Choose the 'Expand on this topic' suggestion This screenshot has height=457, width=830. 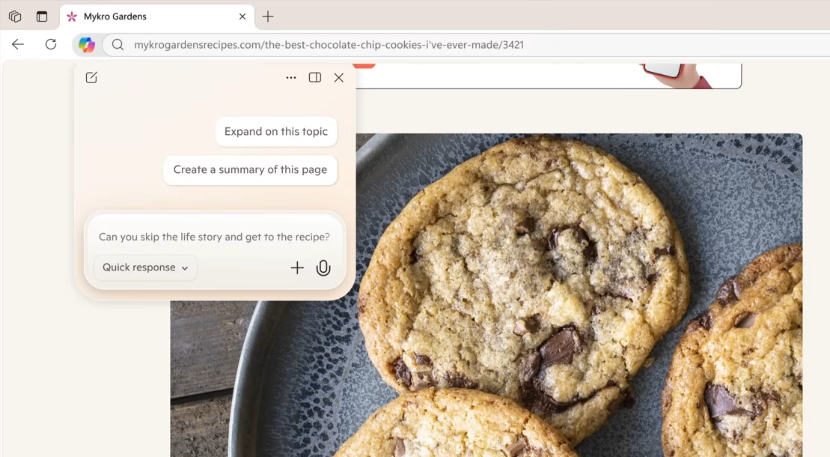click(x=276, y=131)
